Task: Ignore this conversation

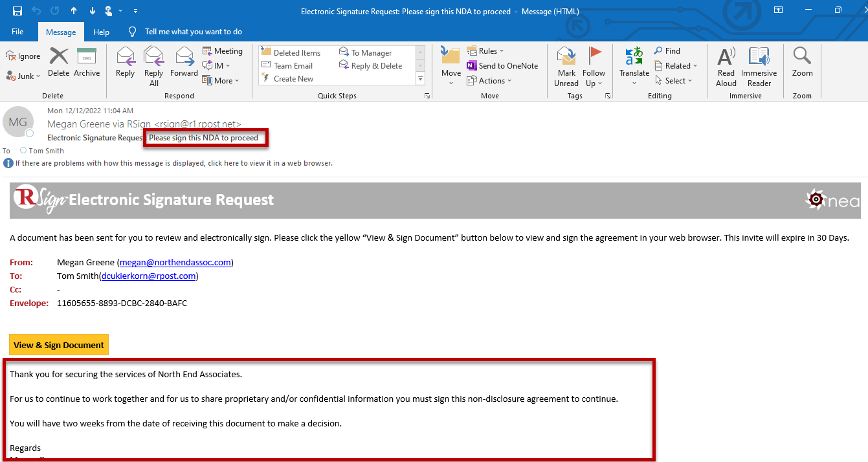Action: pos(23,56)
